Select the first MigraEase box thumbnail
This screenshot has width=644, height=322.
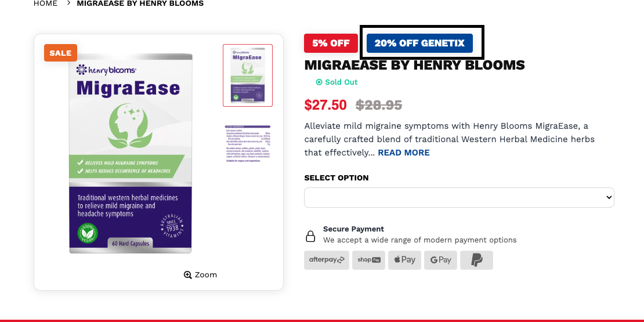pyautogui.click(x=248, y=75)
